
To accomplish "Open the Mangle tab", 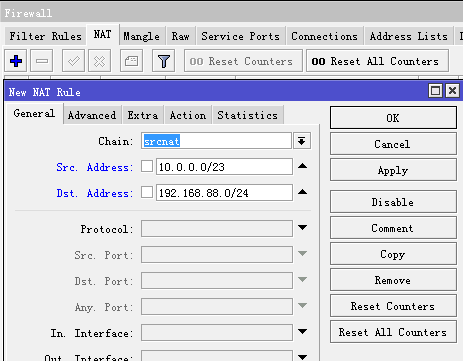I will (141, 36).
